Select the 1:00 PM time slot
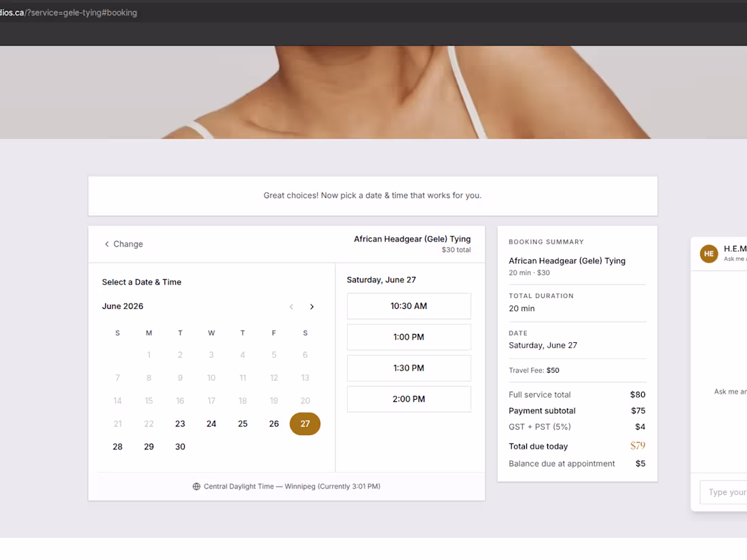The image size is (747, 560). point(409,337)
